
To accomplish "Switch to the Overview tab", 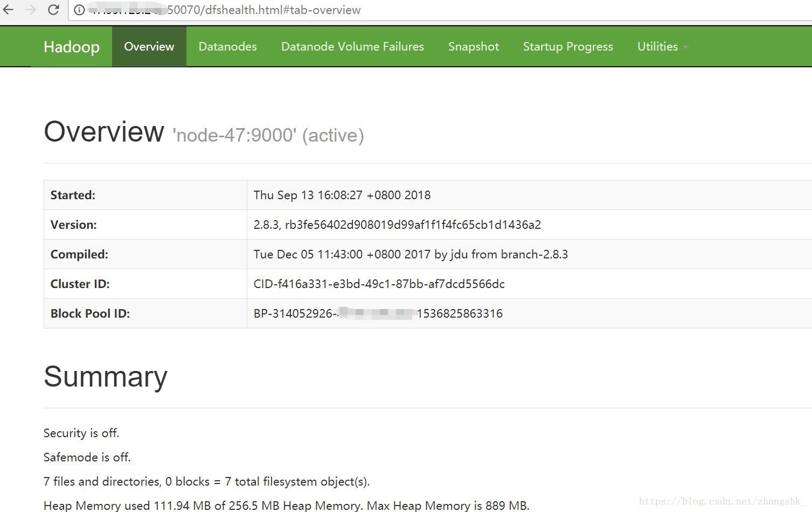I will pos(149,47).
